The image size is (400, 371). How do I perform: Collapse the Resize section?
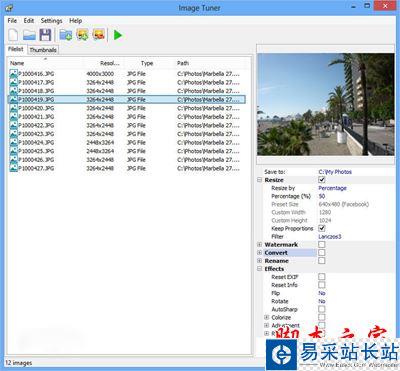(x=259, y=180)
